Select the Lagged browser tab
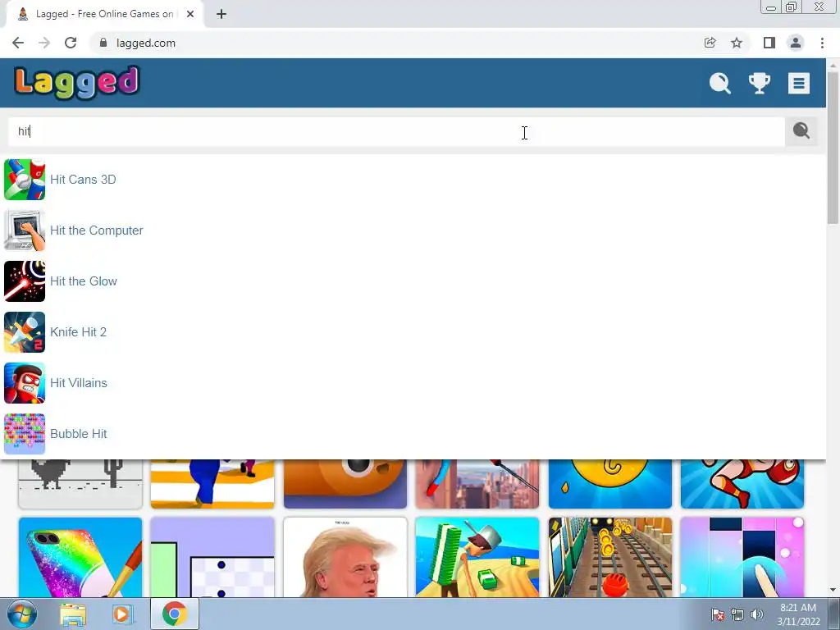The width and height of the screenshot is (840, 630). click(105, 14)
